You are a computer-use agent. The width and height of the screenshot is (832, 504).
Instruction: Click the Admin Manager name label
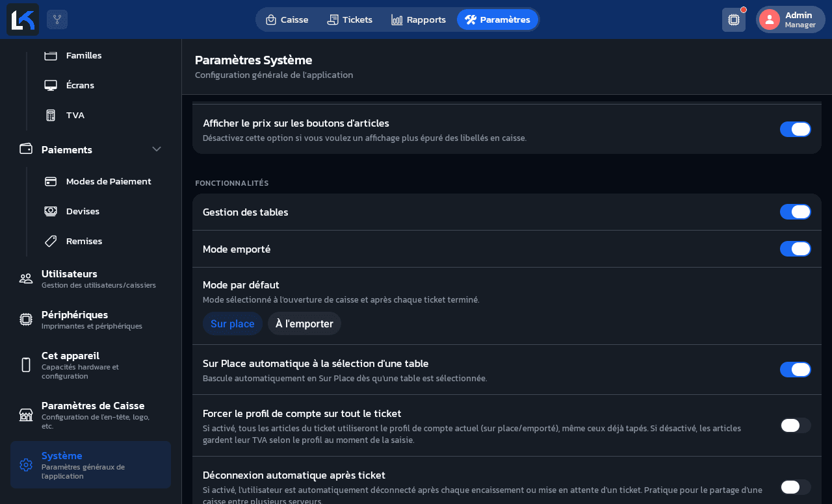click(x=800, y=19)
